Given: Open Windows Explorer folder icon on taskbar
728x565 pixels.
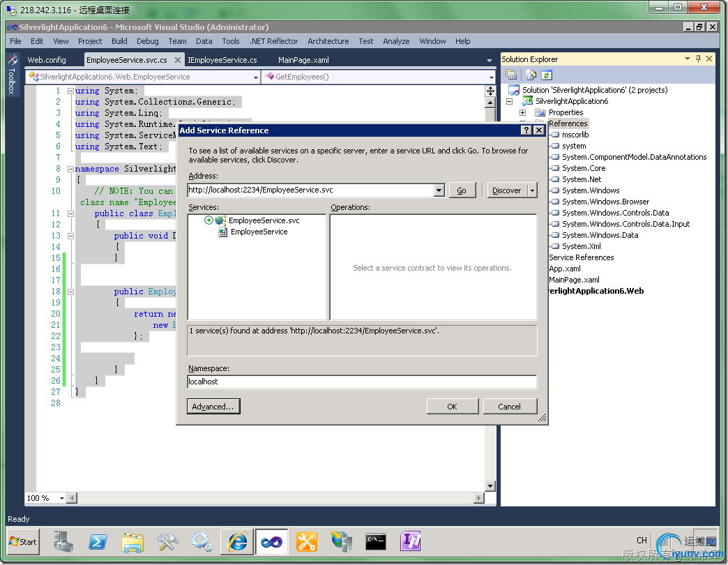Looking at the screenshot, I should pyautogui.click(x=132, y=541).
